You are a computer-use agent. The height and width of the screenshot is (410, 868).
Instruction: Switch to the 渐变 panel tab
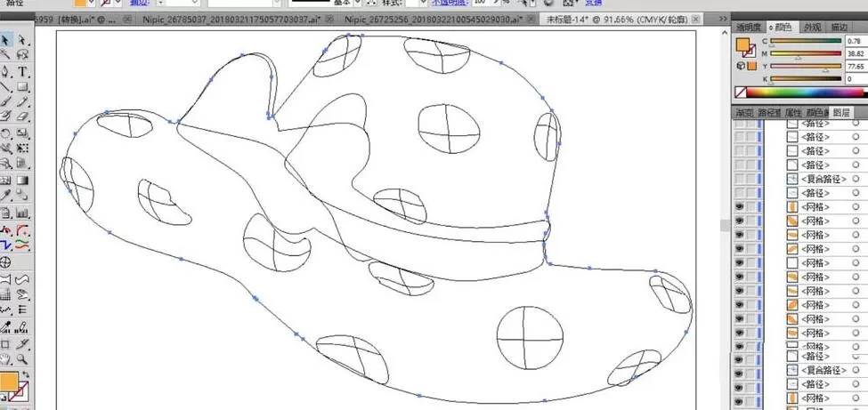pos(745,112)
